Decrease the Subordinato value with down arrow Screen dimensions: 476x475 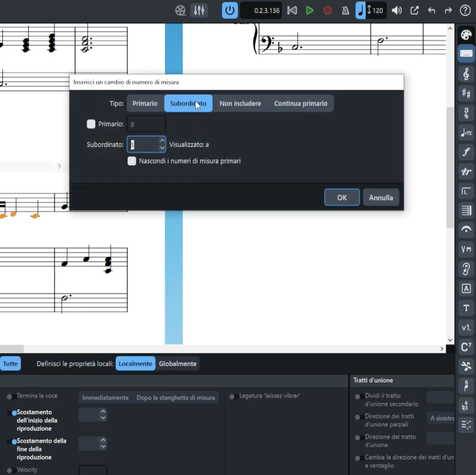coord(162,148)
